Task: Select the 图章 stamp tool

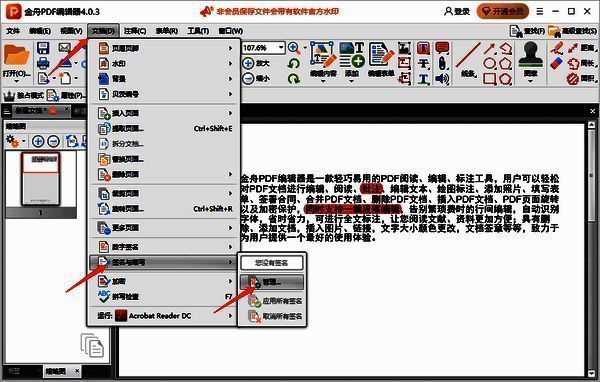Action: [530, 59]
